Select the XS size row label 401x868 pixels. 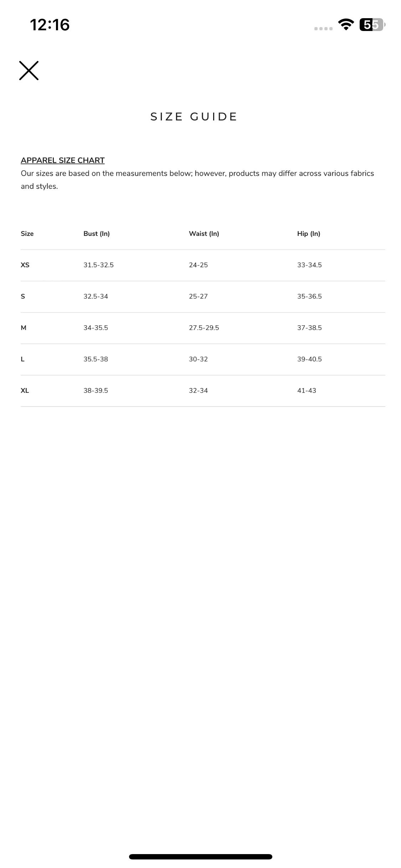click(x=25, y=265)
